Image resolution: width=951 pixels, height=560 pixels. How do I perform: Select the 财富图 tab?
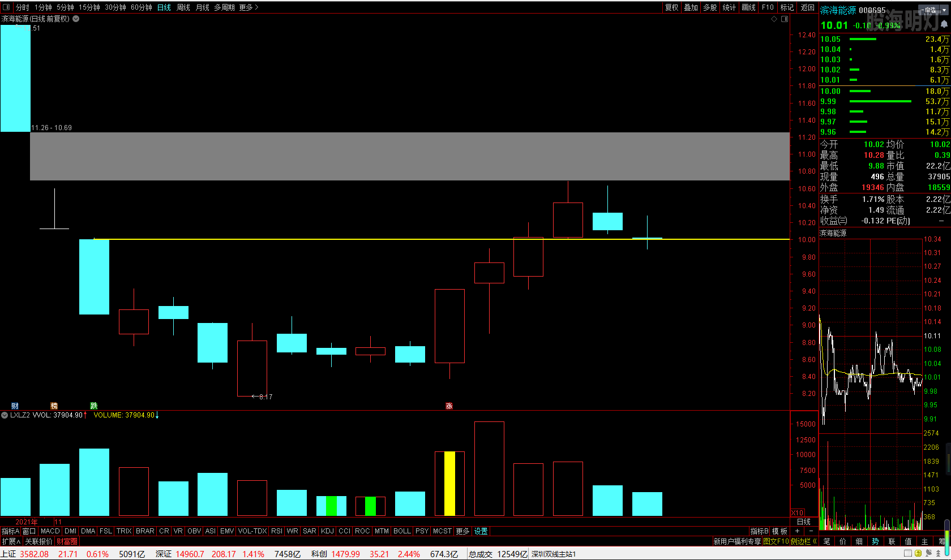67,541
